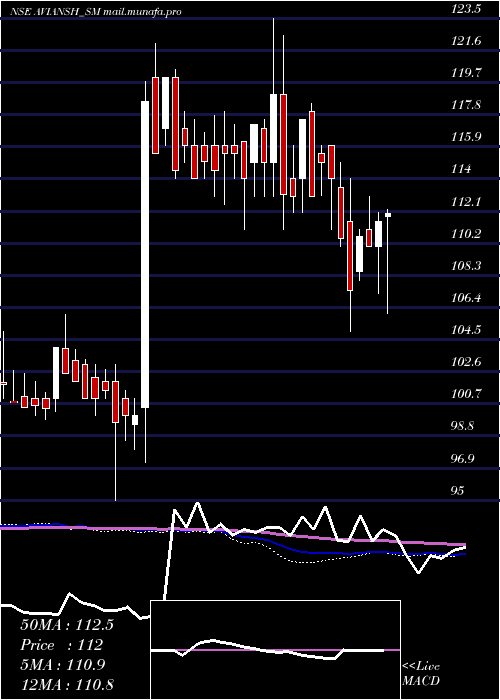500x700 pixels.
Task: Click the 12MA : 110.8 readout
Action: coord(67,684)
